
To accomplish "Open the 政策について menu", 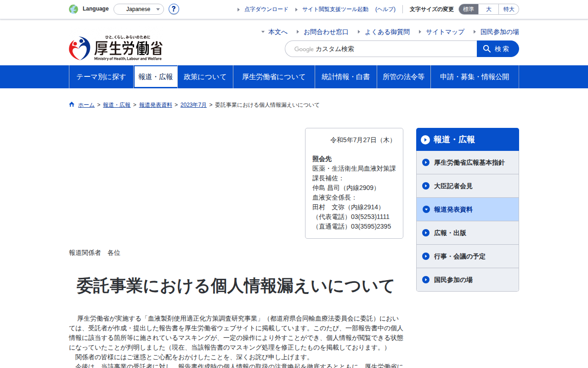I will click(x=205, y=77).
